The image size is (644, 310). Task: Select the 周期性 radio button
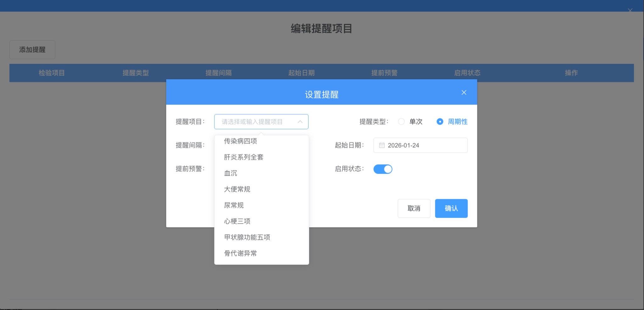click(440, 122)
